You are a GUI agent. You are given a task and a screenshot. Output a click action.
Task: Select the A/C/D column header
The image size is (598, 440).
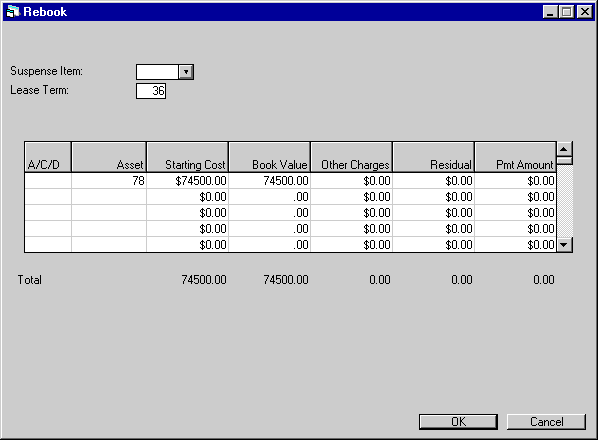(x=48, y=157)
